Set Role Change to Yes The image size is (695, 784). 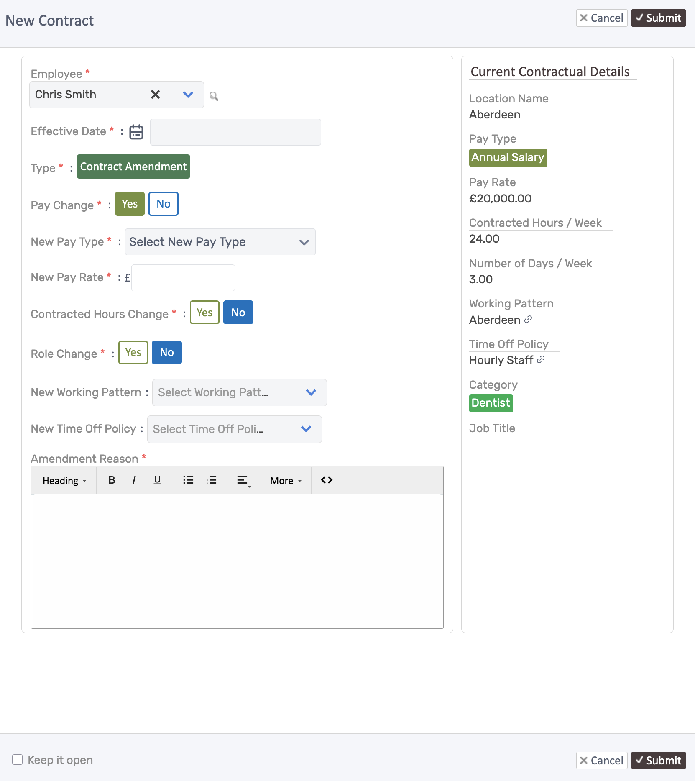[133, 353]
